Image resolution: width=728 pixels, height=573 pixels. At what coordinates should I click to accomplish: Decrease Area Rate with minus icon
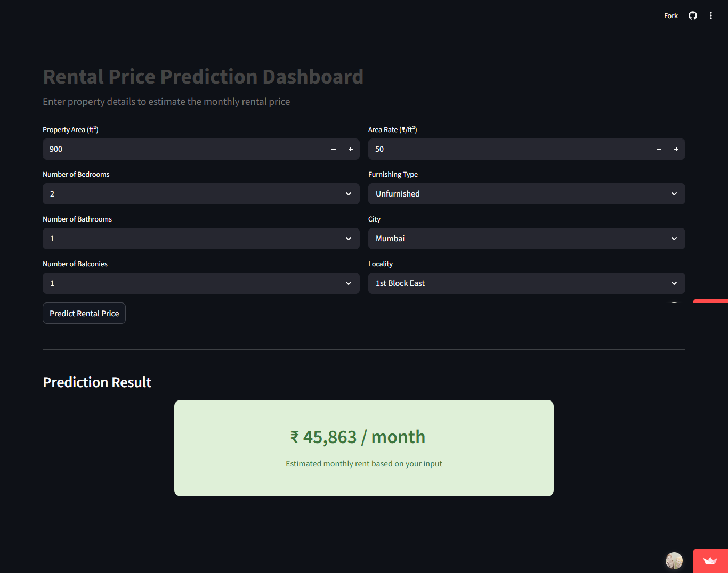point(659,149)
